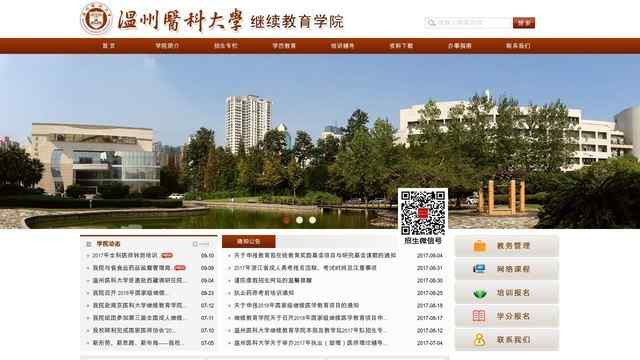Click the magnifier icon in the search box
The image size is (640, 360).
pyautogui.click(x=431, y=23)
